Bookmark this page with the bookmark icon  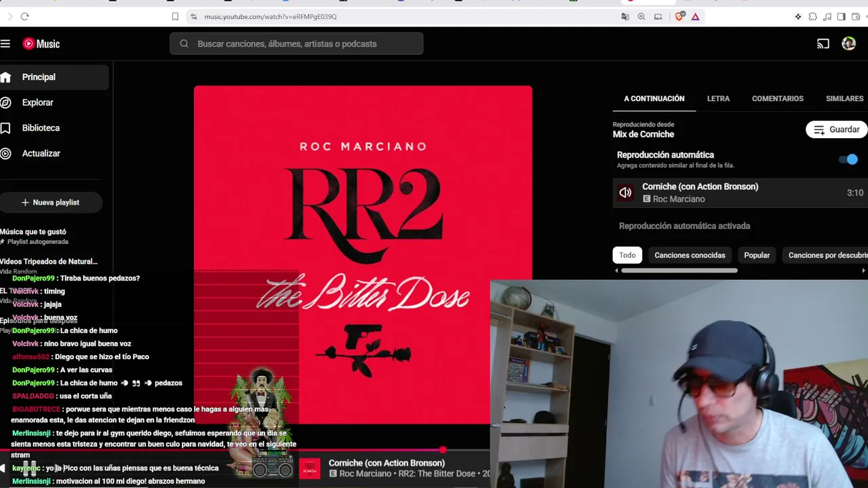point(175,16)
